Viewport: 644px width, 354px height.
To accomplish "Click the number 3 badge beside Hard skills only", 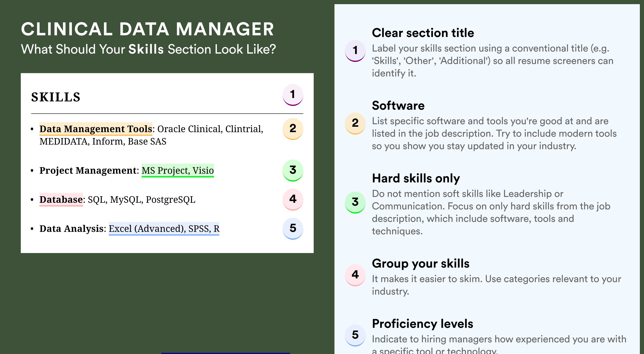I will pyautogui.click(x=355, y=202).
